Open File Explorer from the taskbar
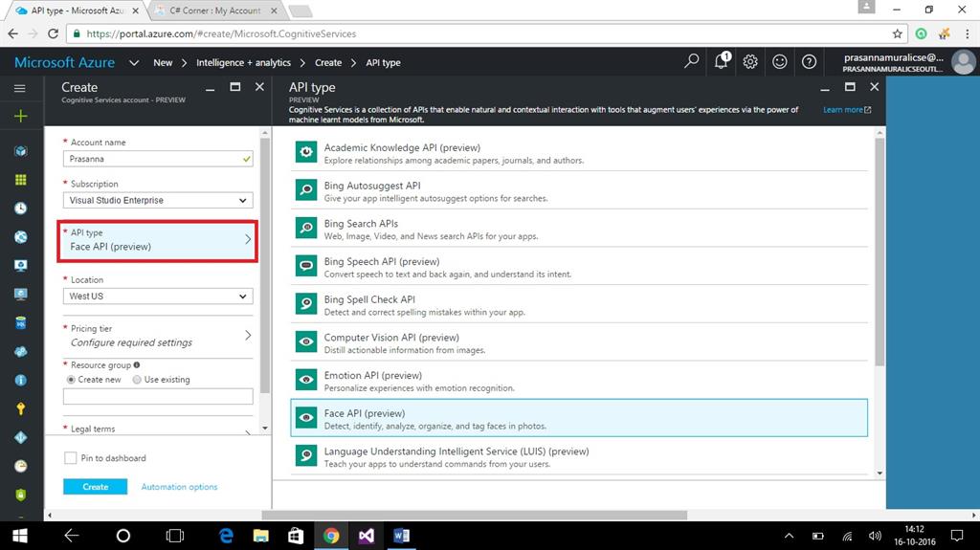 pos(261,536)
